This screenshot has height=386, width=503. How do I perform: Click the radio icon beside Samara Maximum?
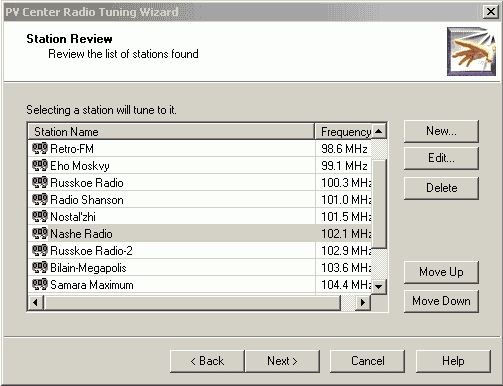click(x=40, y=284)
